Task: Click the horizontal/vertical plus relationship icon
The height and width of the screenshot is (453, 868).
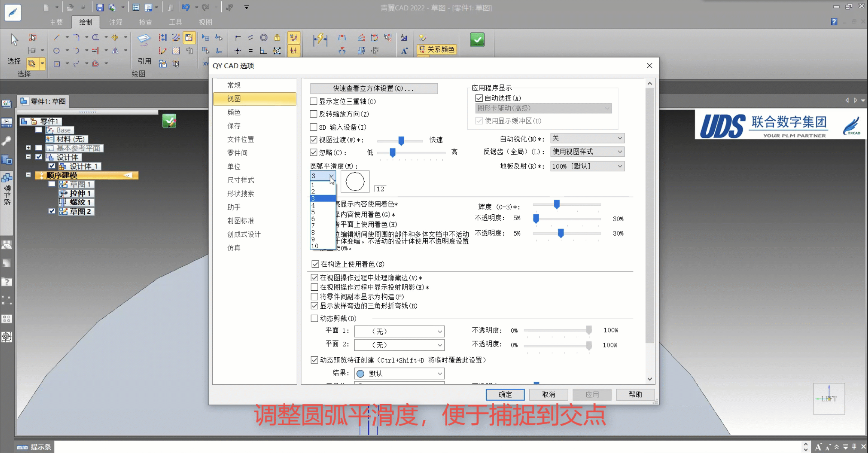Action: coord(237,51)
